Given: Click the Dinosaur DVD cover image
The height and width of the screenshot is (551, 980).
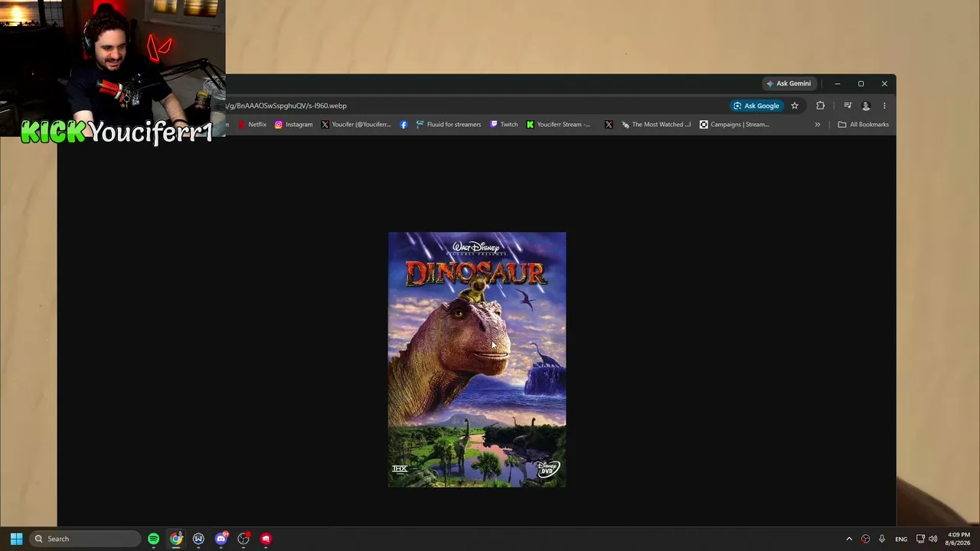Looking at the screenshot, I should [x=477, y=360].
